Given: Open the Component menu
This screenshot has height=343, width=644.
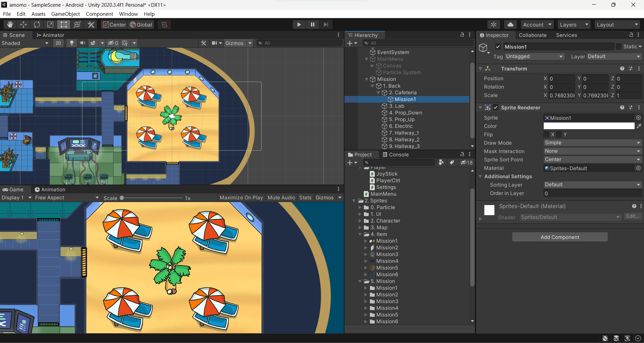Looking at the screenshot, I should point(99,14).
